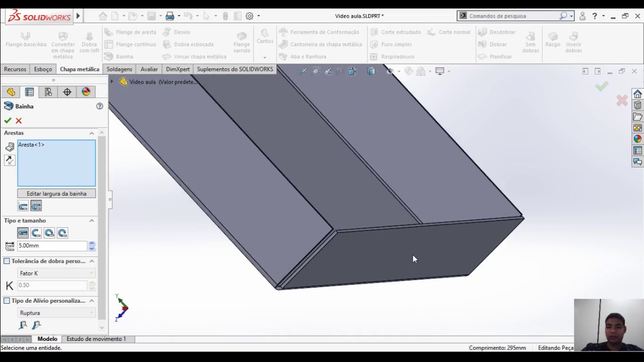The width and height of the screenshot is (644, 362).
Task: Switch to the Recursos tab
Action: (15, 69)
